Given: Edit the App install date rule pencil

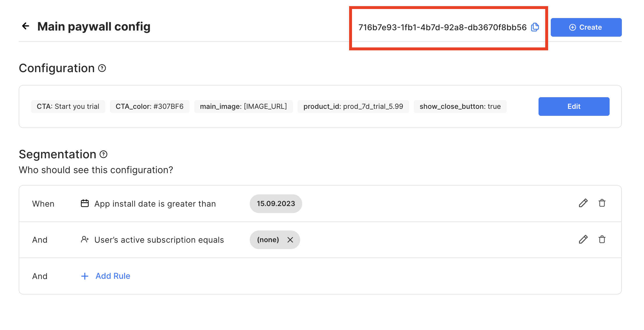Looking at the screenshot, I should click(x=583, y=203).
